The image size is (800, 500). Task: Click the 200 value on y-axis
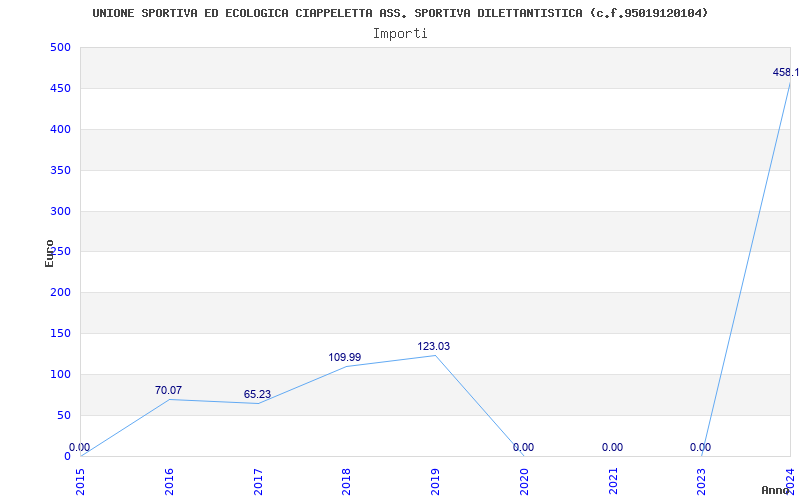pyautogui.click(x=60, y=292)
